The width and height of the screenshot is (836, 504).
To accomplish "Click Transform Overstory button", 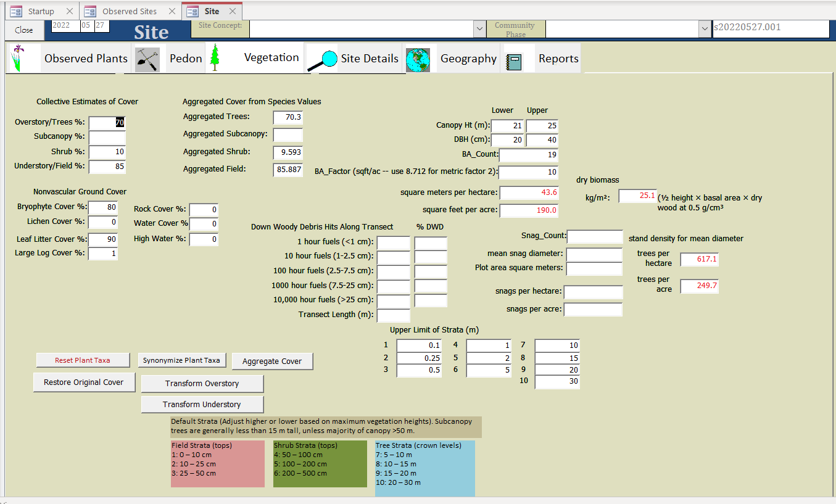I will (202, 383).
